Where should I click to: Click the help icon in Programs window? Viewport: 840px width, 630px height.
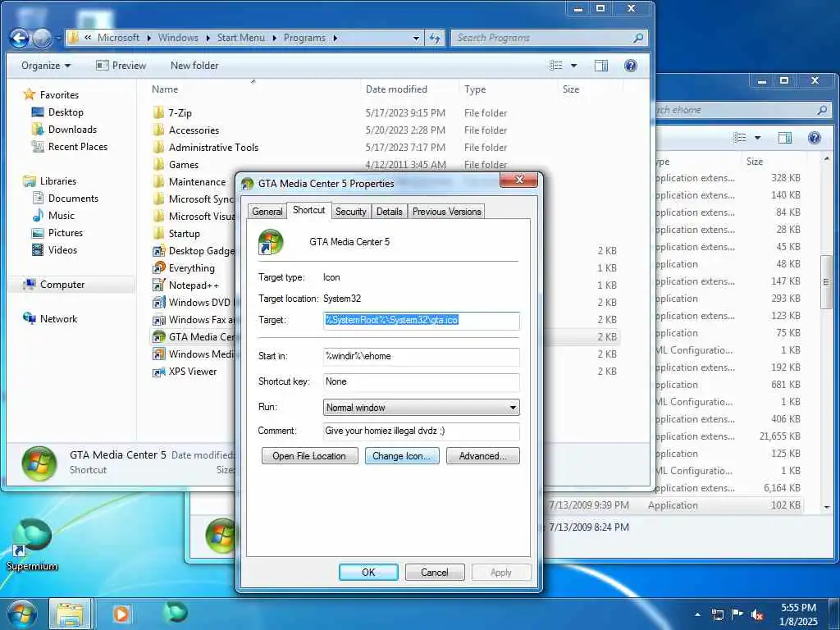pyautogui.click(x=631, y=66)
